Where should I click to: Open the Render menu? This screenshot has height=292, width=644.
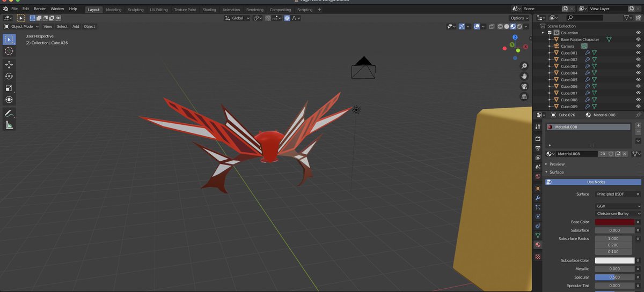40,9
